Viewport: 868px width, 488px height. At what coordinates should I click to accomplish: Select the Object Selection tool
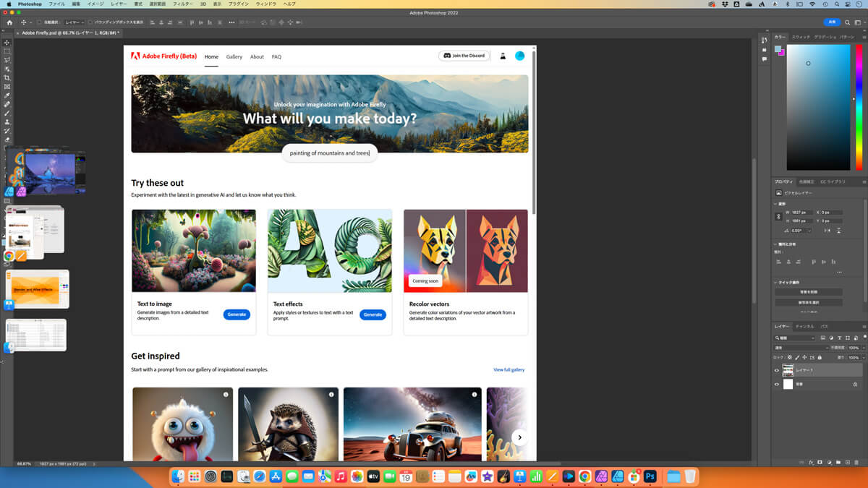click(x=7, y=69)
